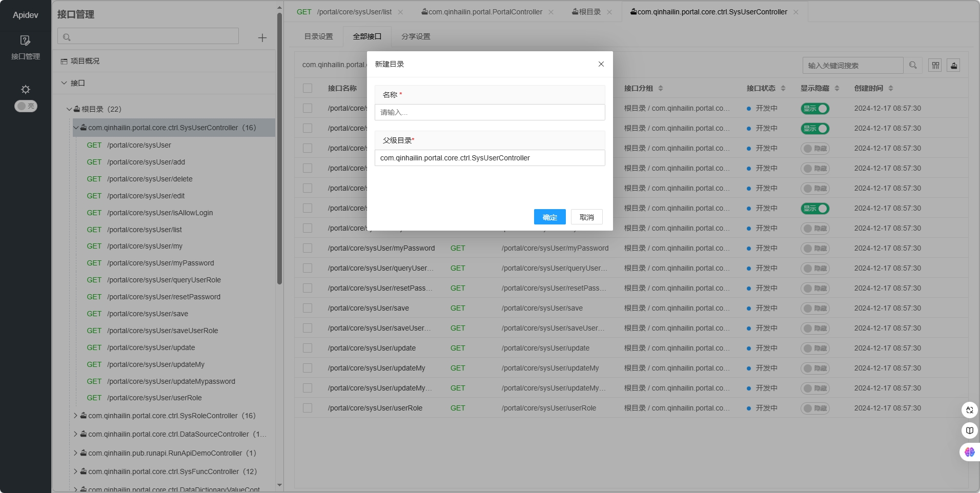Image resolution: width=980 pixels, height=493 pixels.
Task: Click the sort icon on 接口分组 column
Action: (661, 88)
